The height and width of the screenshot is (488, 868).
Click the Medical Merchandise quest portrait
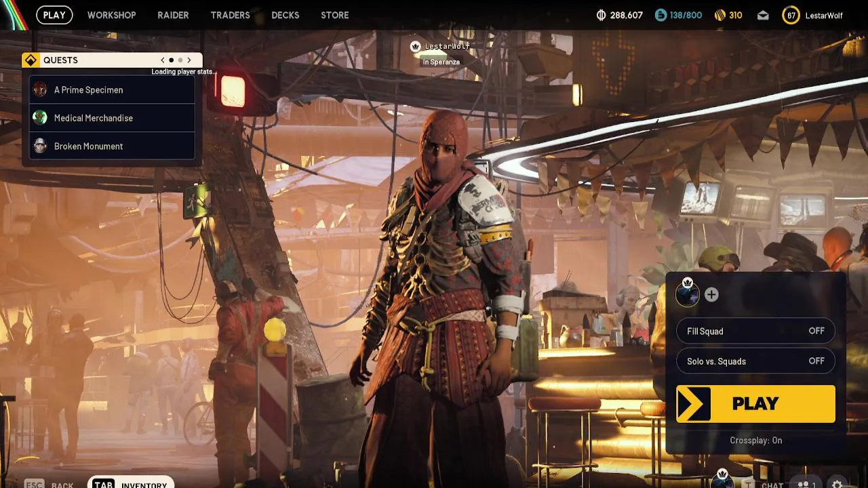click(41, 118)
